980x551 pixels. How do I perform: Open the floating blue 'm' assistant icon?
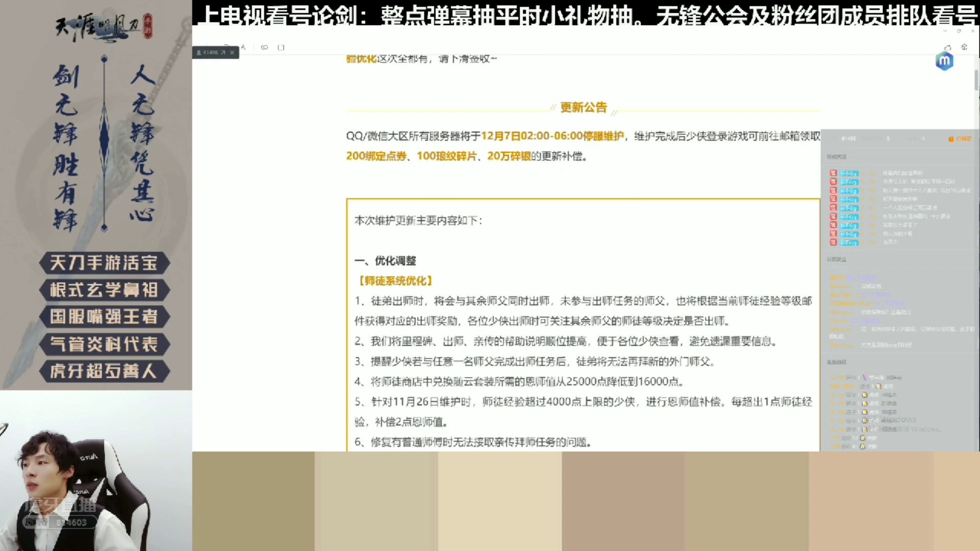pyautogui.click(x=944, y=61)
